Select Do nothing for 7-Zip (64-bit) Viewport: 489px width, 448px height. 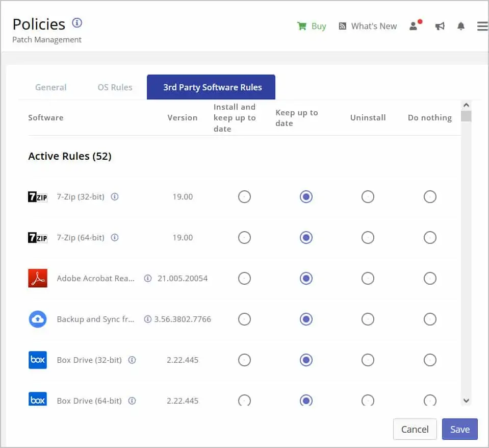[x=430, y=238]
